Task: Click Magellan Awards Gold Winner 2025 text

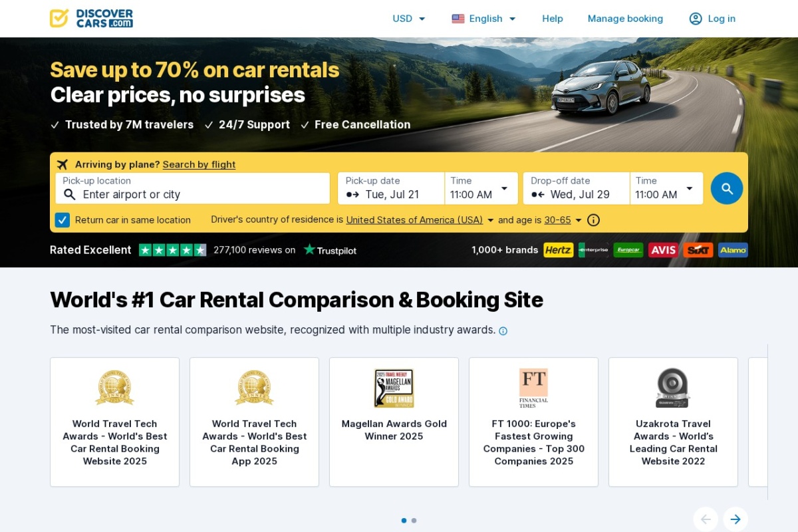Action: point(394,430)
